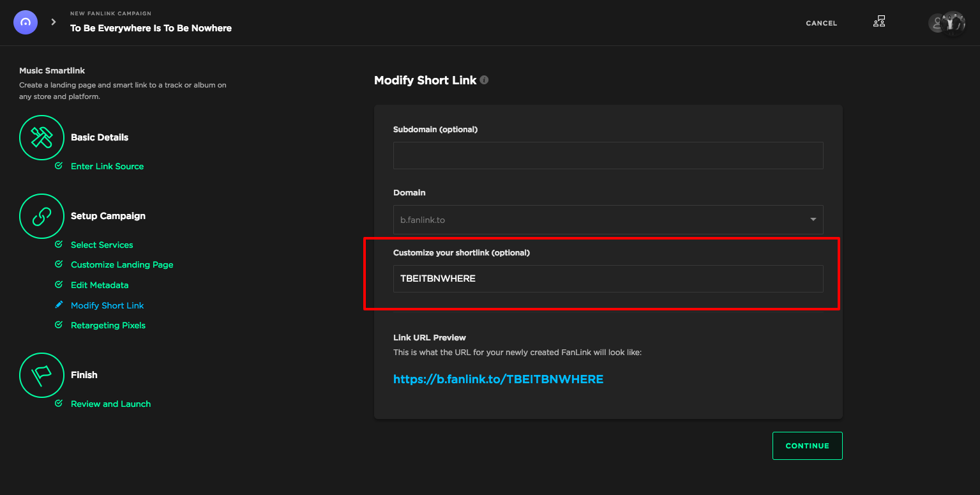Click the 'Create a landing page and smart link' description
Viewport: 980px width, 495px height.
(123, 91)
